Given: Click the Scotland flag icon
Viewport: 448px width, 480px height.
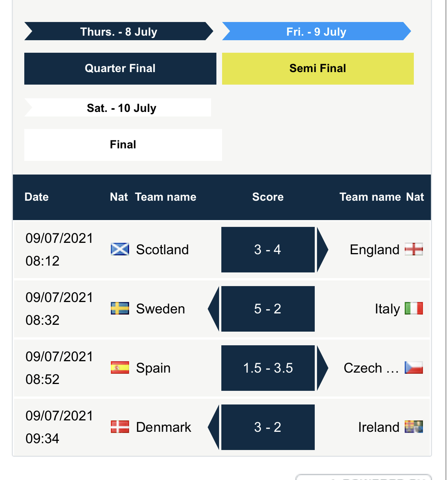Looking at the screenshot, I should (120, 249).
